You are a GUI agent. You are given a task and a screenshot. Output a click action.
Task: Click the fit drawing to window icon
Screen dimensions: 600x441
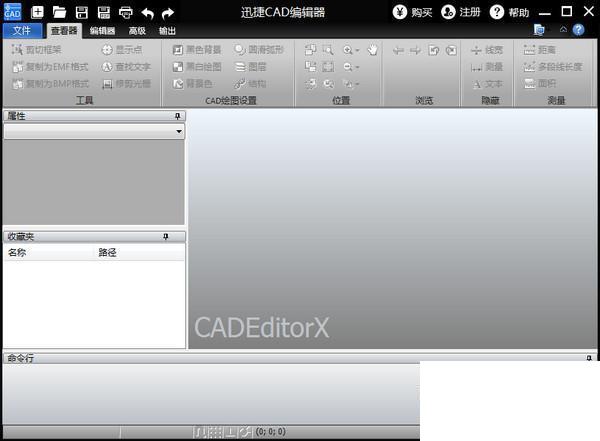point(328,67)
